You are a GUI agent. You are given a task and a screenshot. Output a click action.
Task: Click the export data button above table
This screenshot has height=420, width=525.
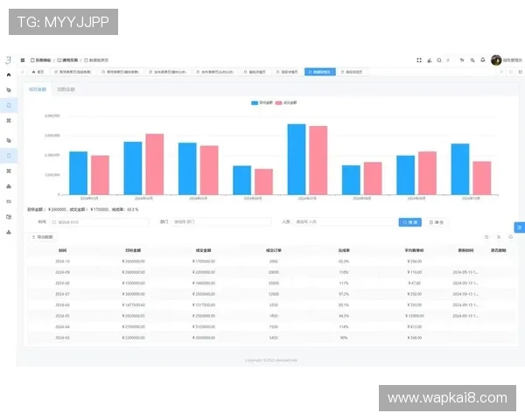click(41, 237)
